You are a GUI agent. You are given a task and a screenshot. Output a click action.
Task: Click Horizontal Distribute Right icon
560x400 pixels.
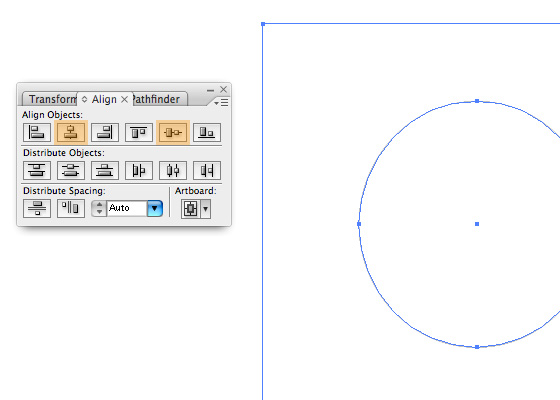[x=207, y=170]
